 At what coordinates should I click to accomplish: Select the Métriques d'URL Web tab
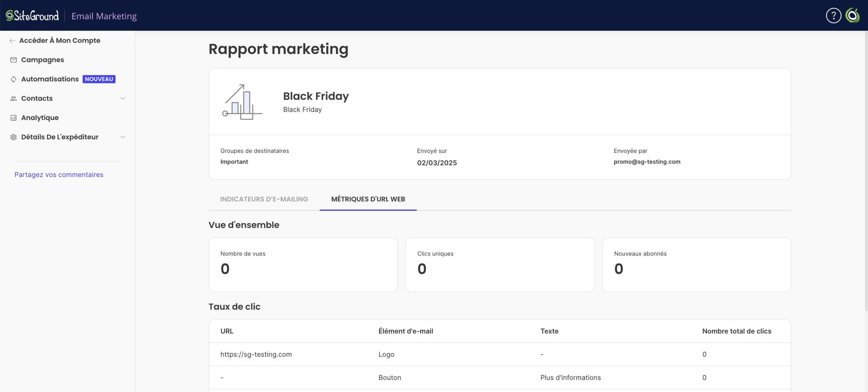[368, 199]
